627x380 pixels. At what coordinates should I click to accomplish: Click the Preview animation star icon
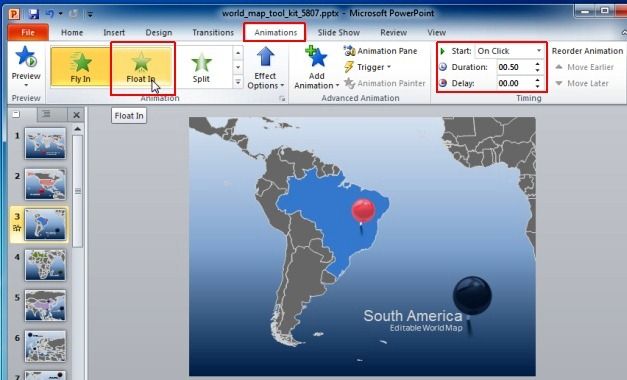[26, 57]
